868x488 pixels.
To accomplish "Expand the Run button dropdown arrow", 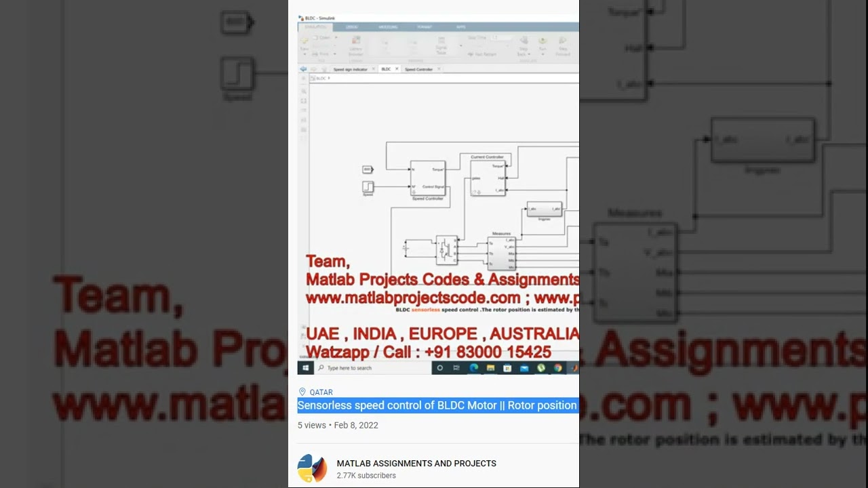I will pyautogui.click(x=542, y=54).
